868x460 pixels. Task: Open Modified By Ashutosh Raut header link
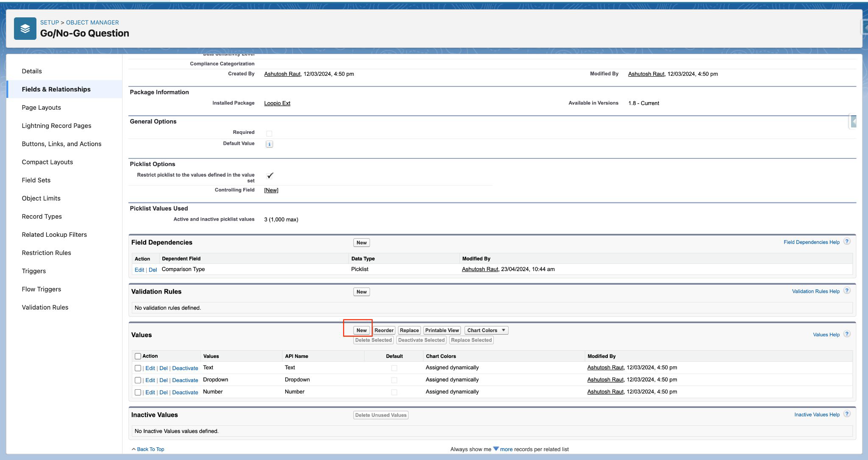[646, 74]
